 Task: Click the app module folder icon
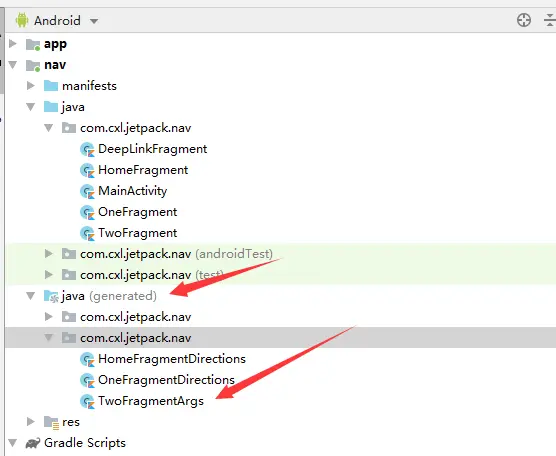point(33,44)
